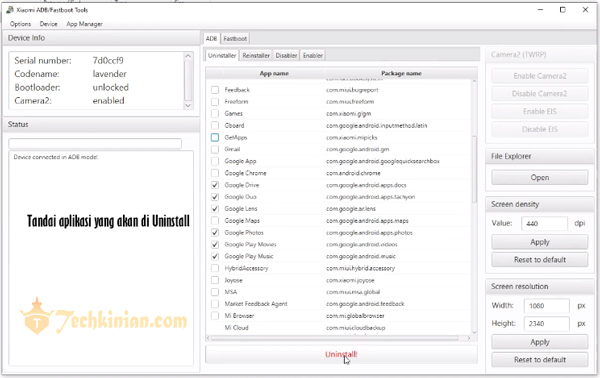Viewport: 600px width, 378px height.
Task: Apply the screen density value
Action: [540, 242]
